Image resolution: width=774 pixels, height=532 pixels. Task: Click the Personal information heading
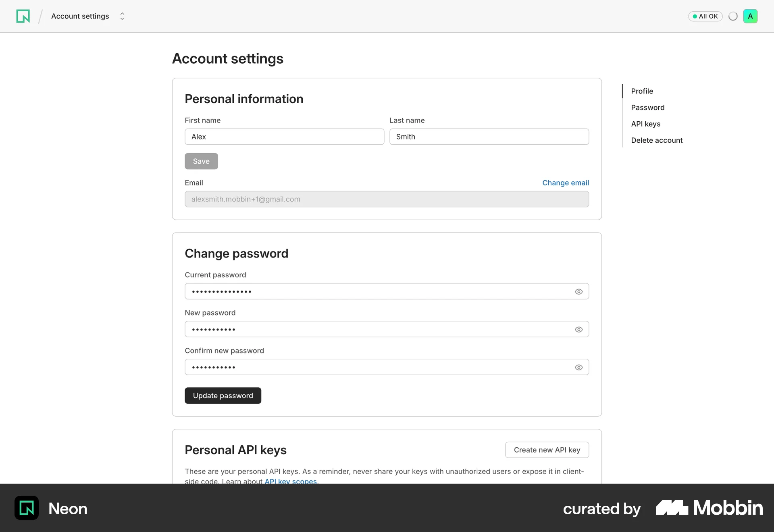point(244,99)
